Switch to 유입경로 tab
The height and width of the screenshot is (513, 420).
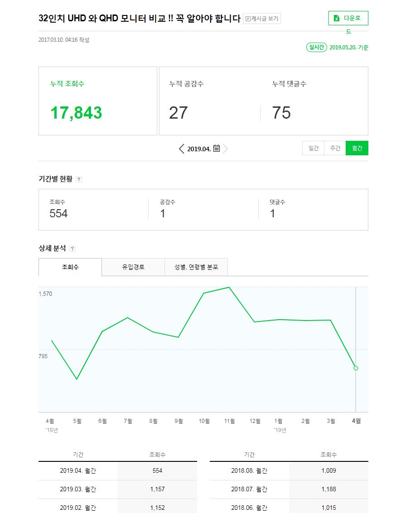133,267
